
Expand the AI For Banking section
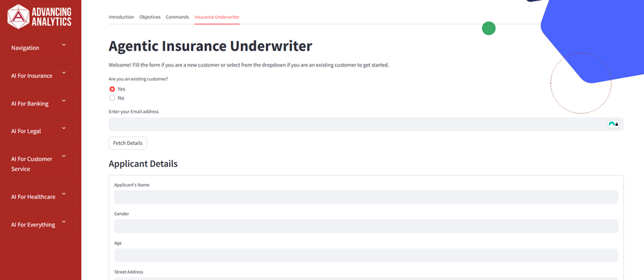[64, 101]
